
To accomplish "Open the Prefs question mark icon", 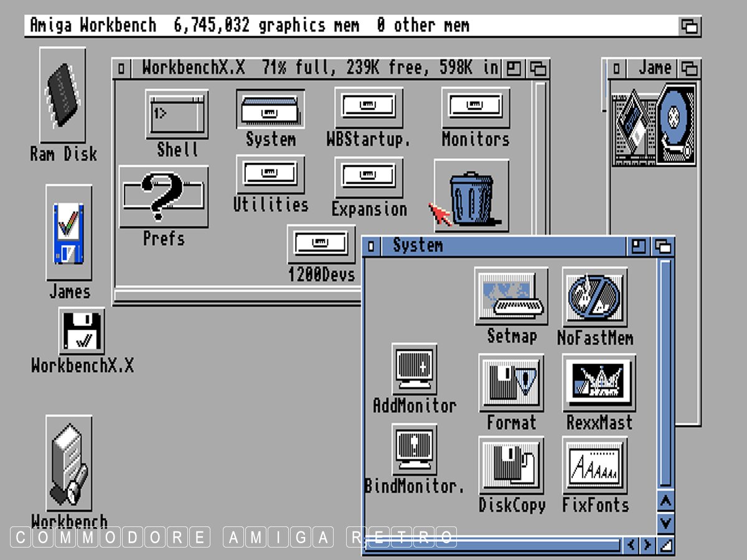I will coord(163,197).
